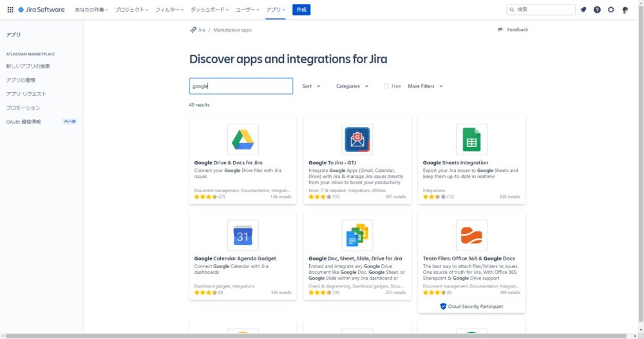This screenshot has width=644, height=339.
Task: Click star rating of Team Files
Action: pyautogui.click(x=434, y=293)
